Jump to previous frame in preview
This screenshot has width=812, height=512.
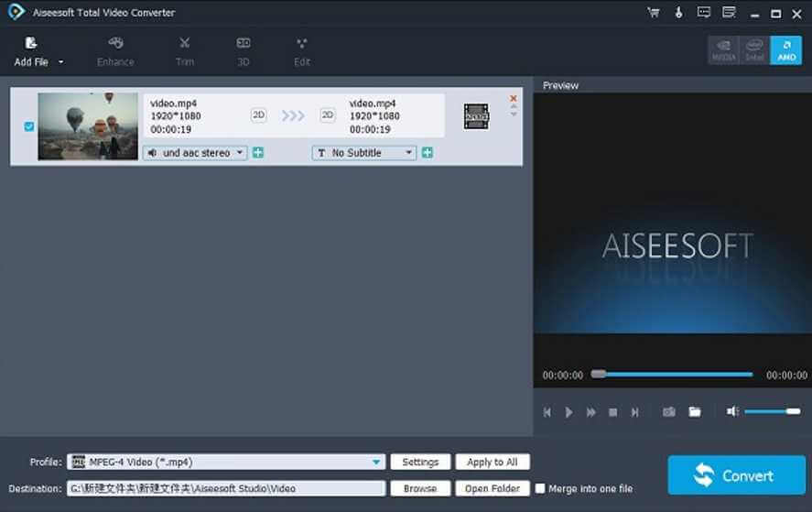pos(547,412)
